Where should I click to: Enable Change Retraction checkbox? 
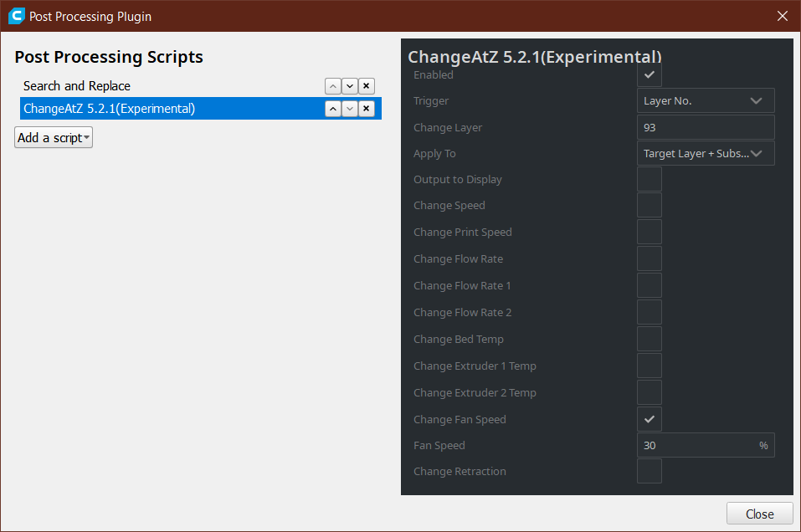pos(650,471)
